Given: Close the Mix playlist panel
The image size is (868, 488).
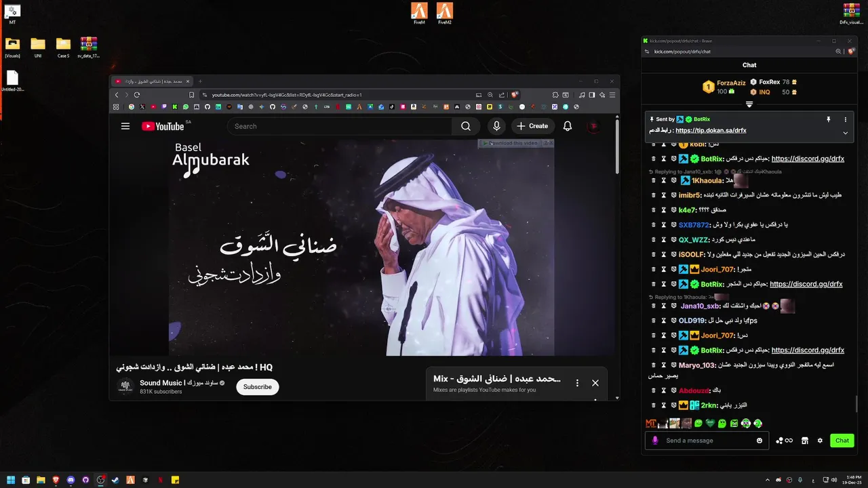Looking at the screenshot, I should (x=595, y=383).
